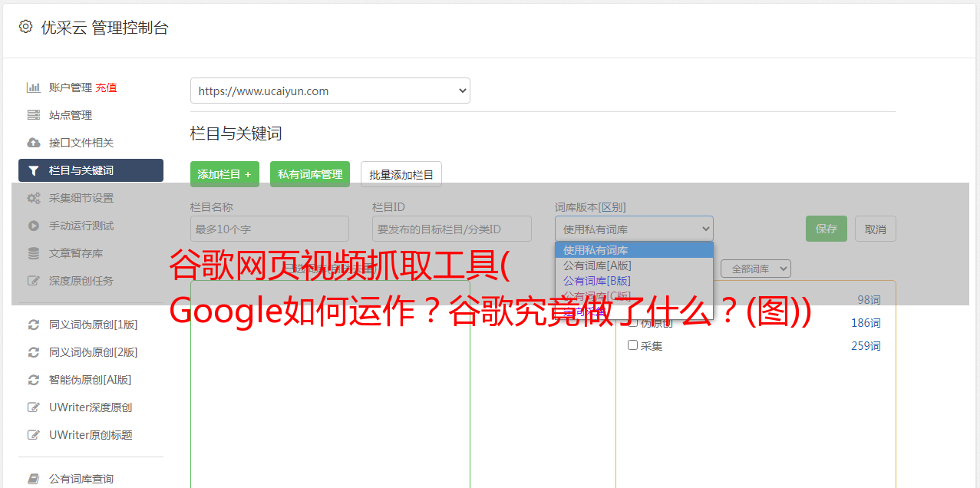Click the 批量添加栏目 button
Screen dimensions: 980x488
tap(401, 174)
